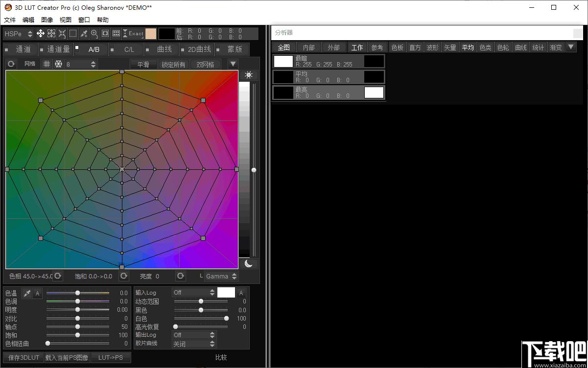Open the 图像 menu
Viewport: 588px width, 368px height.
click(x=47, y=20)
